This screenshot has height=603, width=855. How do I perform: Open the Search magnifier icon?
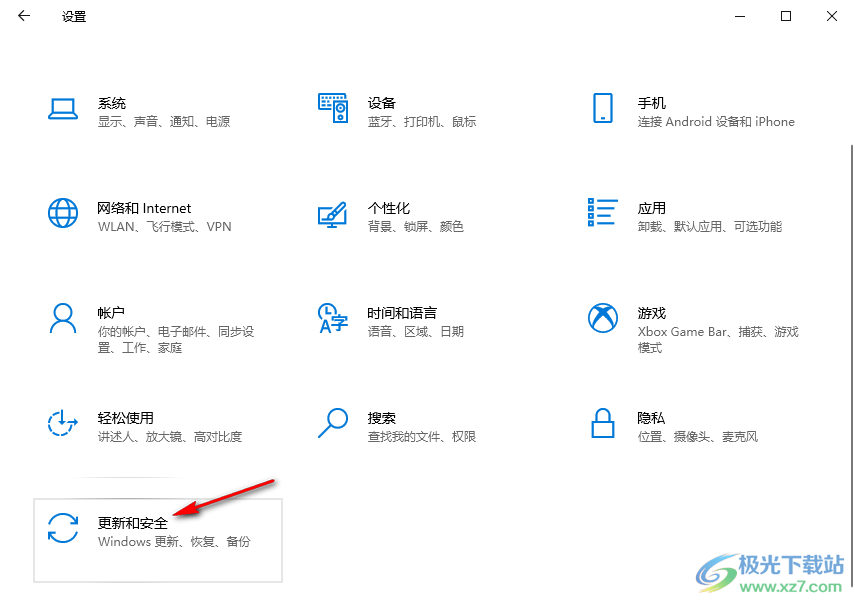333,423
